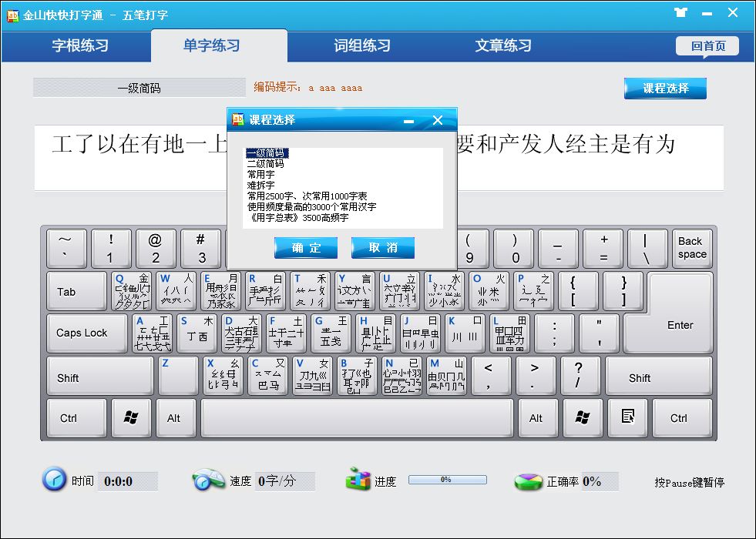Screen dimensions: 756x539
Task: Click the L key with 田 radicals
Action: [510, 333]
